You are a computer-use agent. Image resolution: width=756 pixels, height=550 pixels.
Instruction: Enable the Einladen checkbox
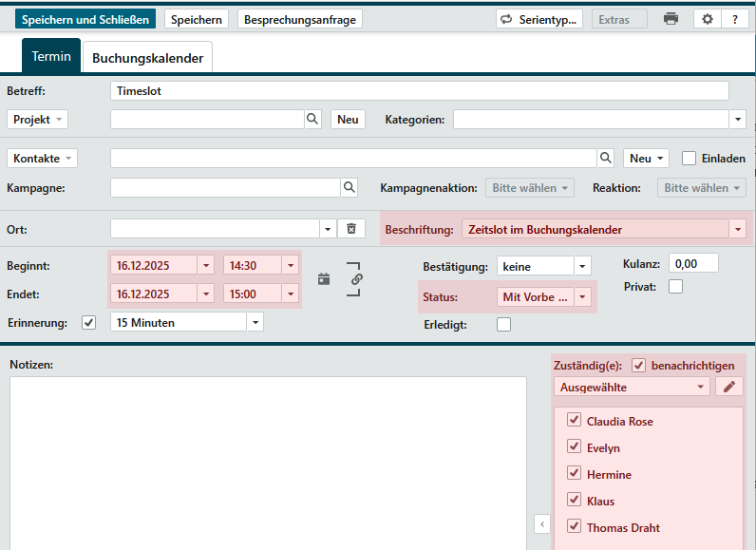pos(690,159)
